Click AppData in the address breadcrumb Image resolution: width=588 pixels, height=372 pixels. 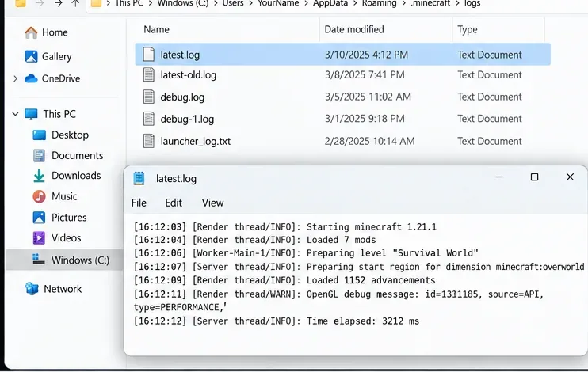pos(330,3)
